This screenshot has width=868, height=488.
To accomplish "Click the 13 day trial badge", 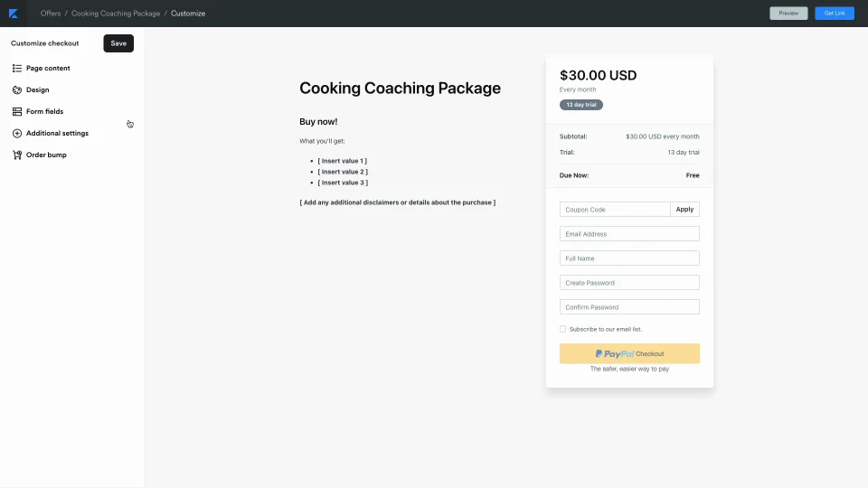I will 581,105.
